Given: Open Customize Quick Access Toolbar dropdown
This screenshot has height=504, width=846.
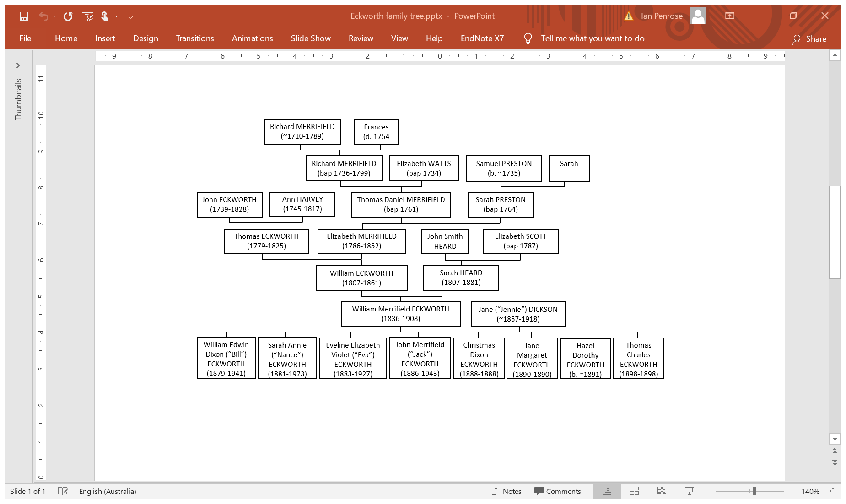Looking at the screenshot, I should [130, 16].
